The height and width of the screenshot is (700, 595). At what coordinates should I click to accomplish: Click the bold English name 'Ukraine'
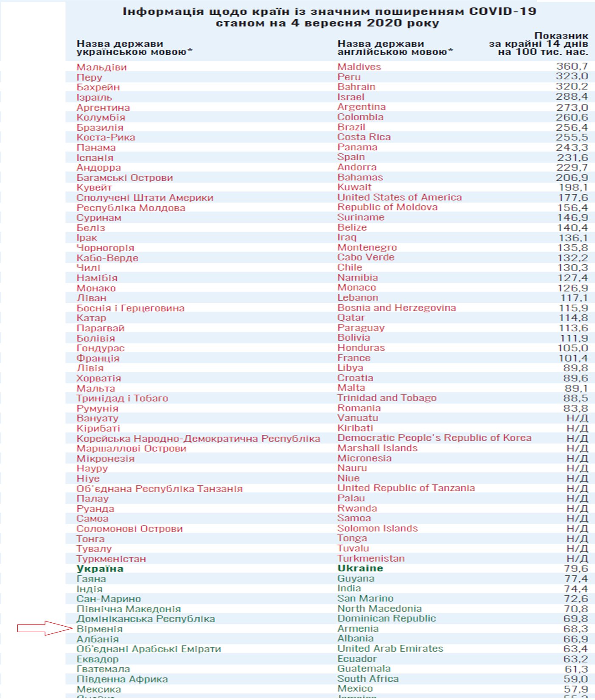(x=360, y=568)
